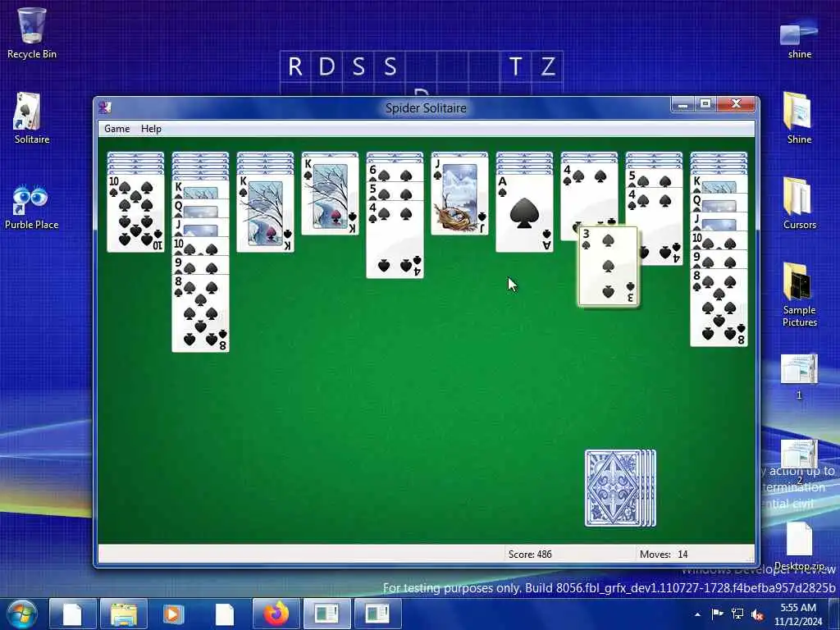Select the Solitaire desktop shortcut

(32, 118)
